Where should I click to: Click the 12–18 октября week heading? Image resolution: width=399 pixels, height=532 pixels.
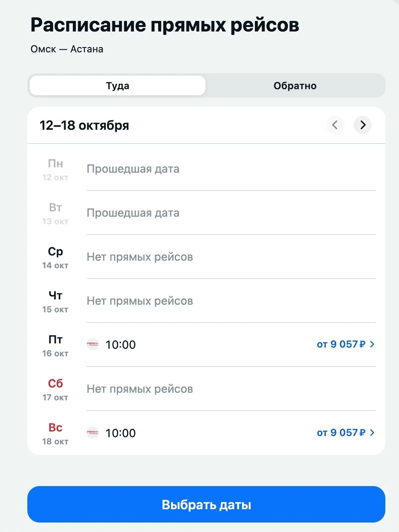click(84, 125)
